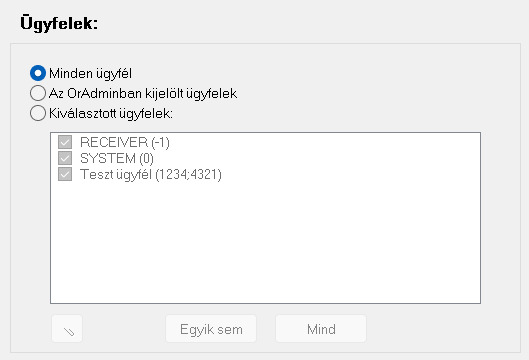This screenshot has width=529, height=360.
Task: Select the Minden ügyfél radio button
Action: click(38, 73)
